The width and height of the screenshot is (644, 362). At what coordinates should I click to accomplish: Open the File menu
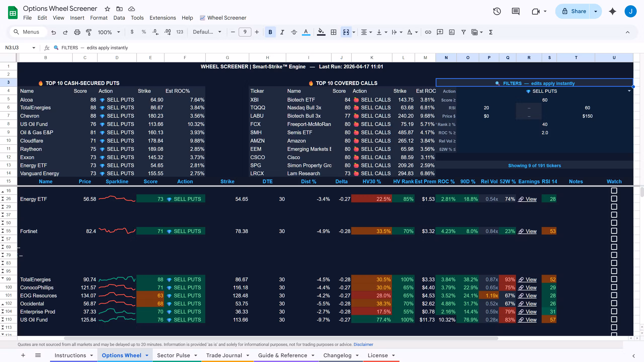pyautogui.click(x=27, y=18)
